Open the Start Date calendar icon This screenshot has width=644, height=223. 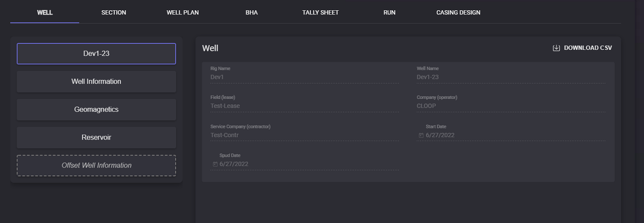[x=421, y=135]
